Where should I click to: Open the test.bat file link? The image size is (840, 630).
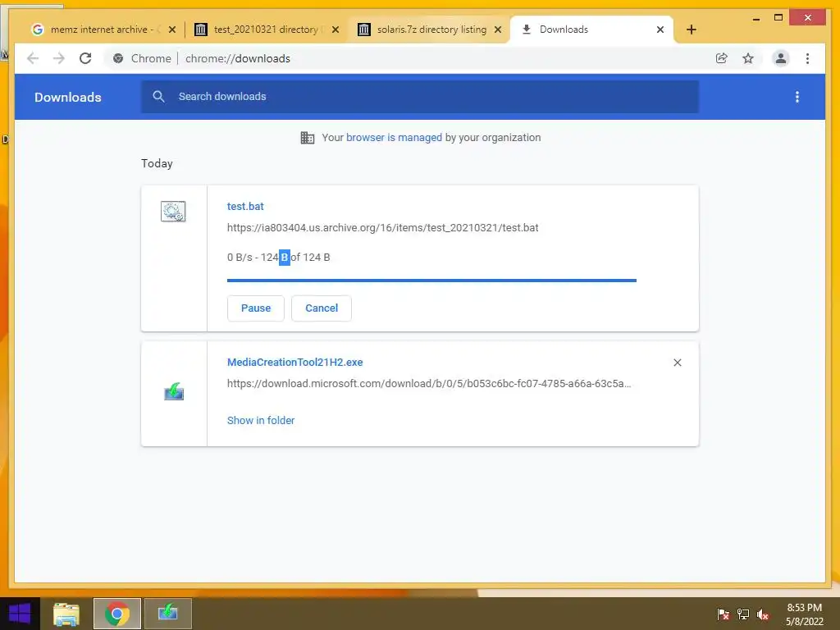(245, 206)
